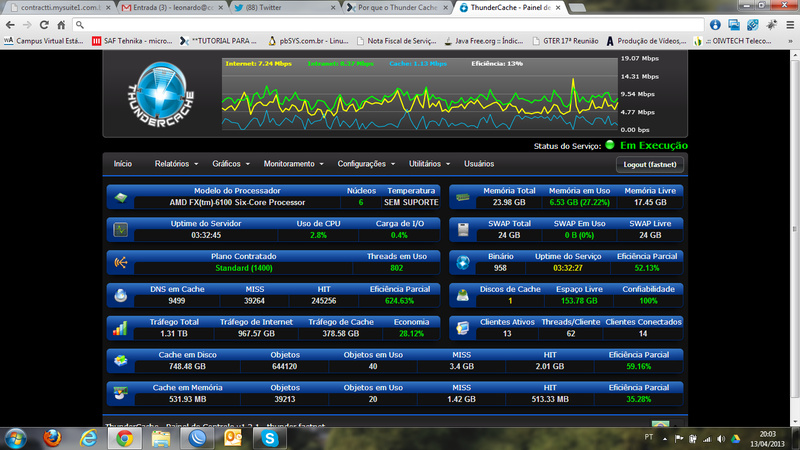This screenshot has width=800, height=450.
Task: Open the Windows Start button
Action: point(15,439)
